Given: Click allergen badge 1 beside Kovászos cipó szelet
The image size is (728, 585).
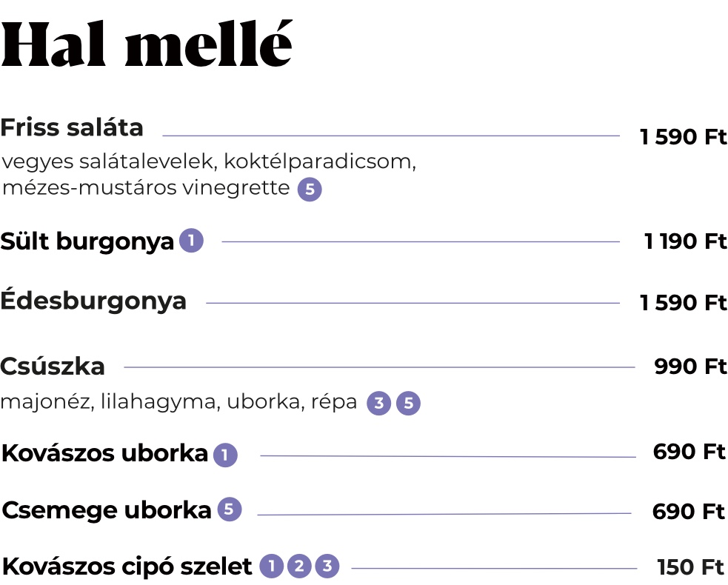Looking at the screenshot, I should point(272,566).
